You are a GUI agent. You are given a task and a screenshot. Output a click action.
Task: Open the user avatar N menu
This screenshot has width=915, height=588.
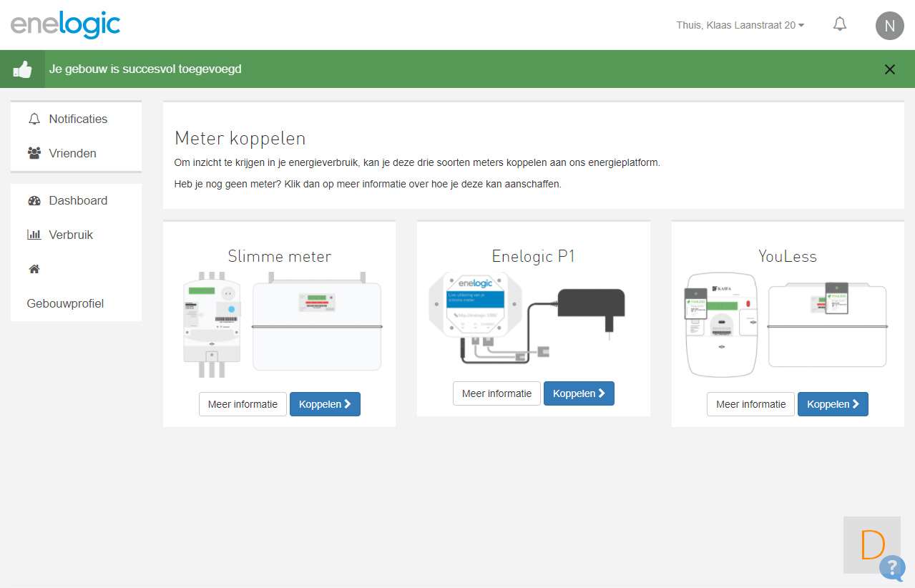(889, 26)
